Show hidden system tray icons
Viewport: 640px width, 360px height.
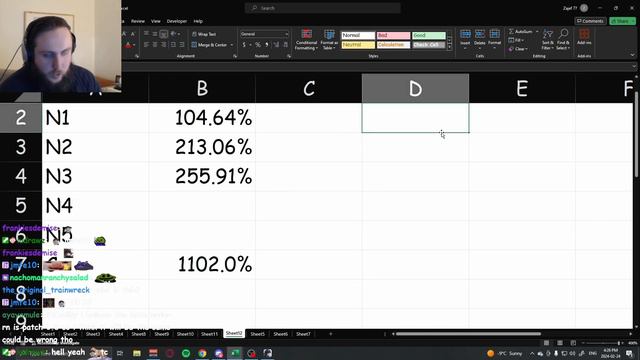click(x=532, y=353)
